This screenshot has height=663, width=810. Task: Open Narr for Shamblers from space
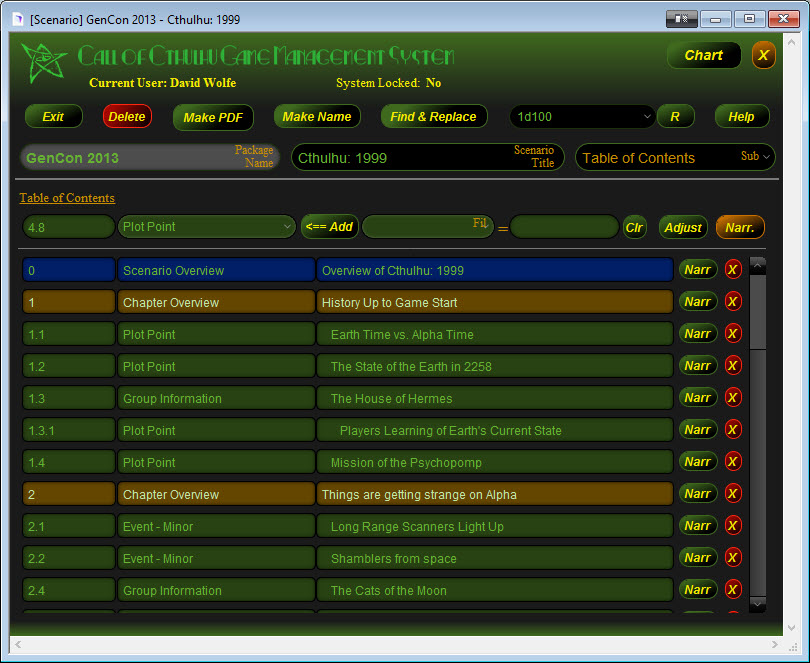(x=698, y=558)
